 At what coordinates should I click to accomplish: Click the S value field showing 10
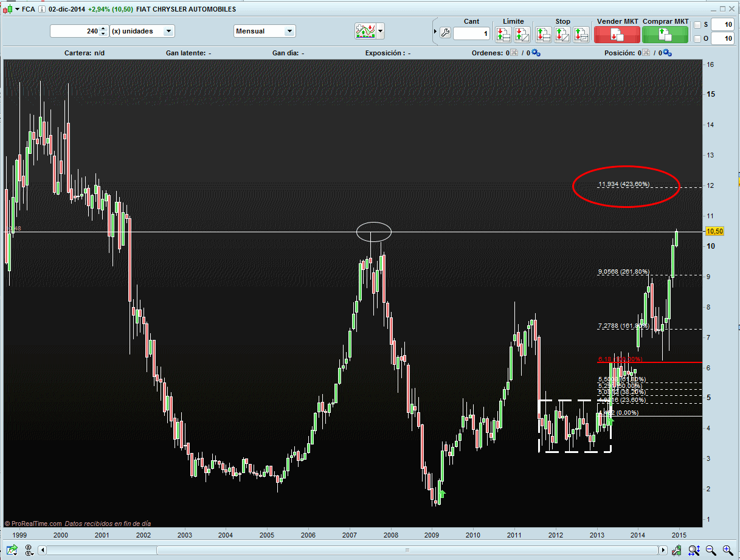point(722,24)
